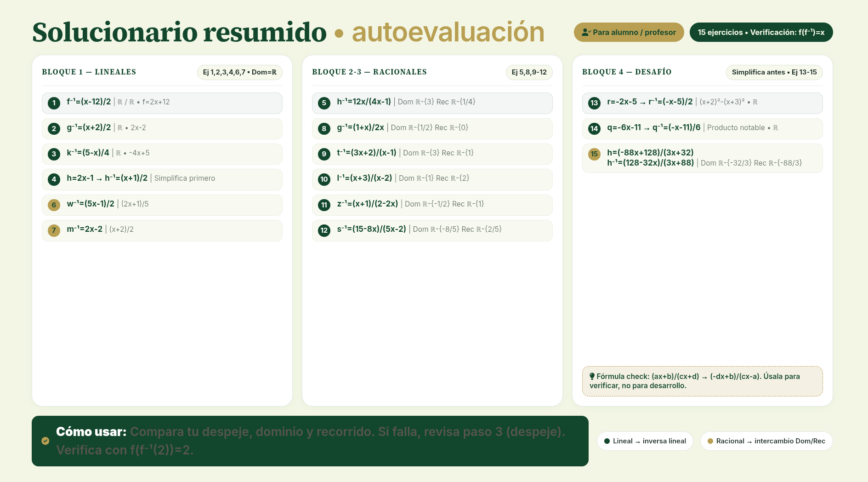This screenshot has width=868, height=482.
Task: Select the Ej 5,8,9-12 tag
Action: click(529, 72)
